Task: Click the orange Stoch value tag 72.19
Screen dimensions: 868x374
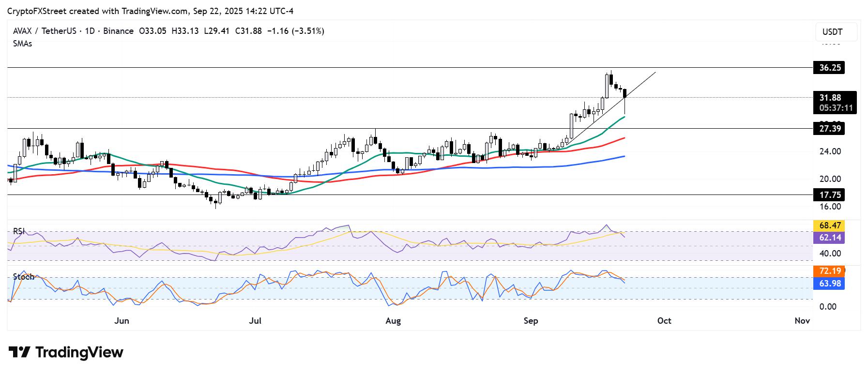Action: tap(829, 271)
